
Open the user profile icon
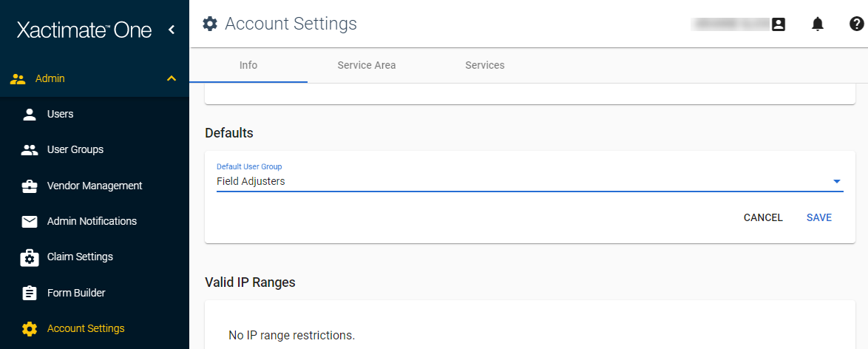coord(779,24)
